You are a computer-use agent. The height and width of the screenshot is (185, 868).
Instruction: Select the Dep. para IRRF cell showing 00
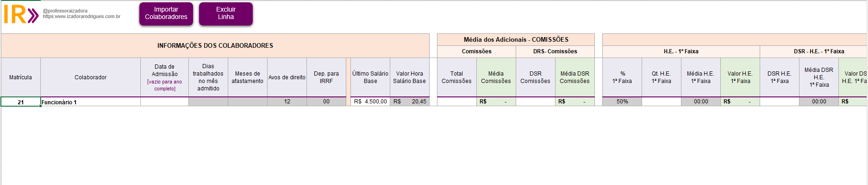click(326, 102)
